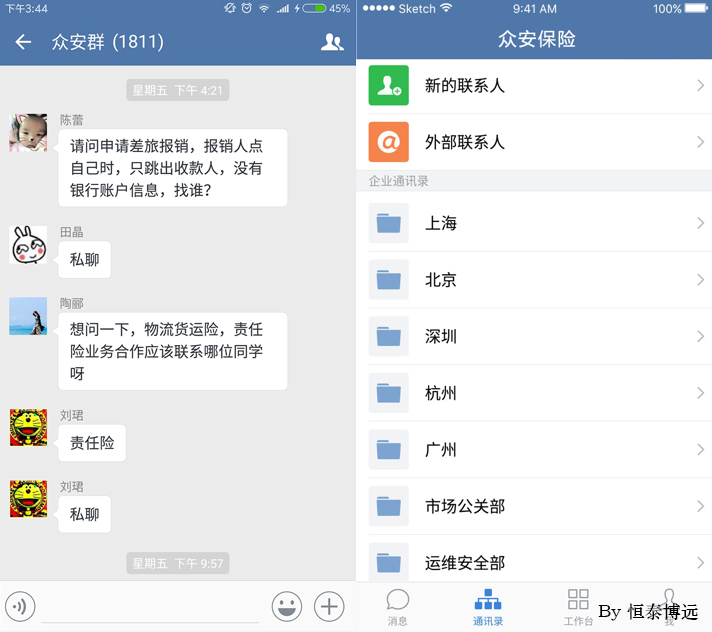Tap the green new contacts icon

click(x=388, y=86)
